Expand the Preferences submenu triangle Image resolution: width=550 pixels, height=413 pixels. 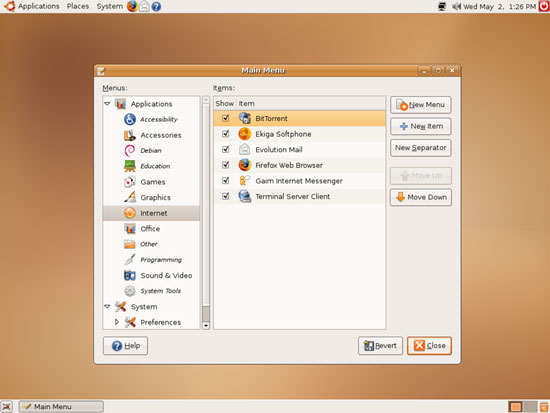point(117,322)
